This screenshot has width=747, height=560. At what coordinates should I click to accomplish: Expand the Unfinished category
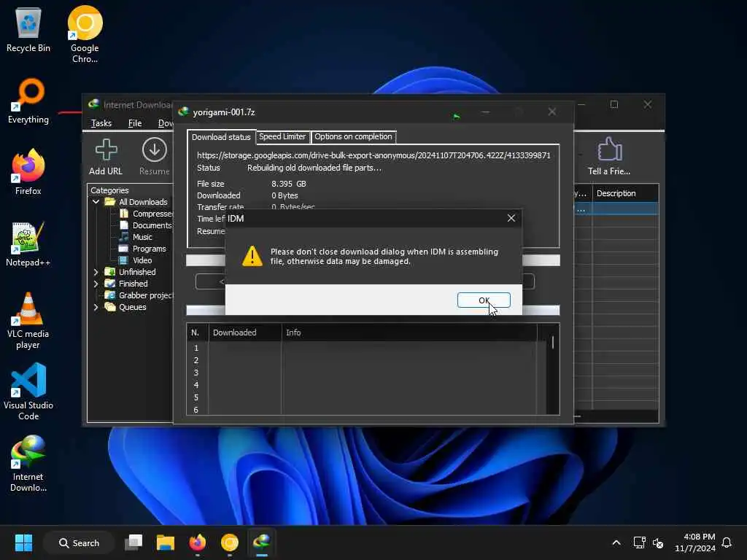(96, 272)
